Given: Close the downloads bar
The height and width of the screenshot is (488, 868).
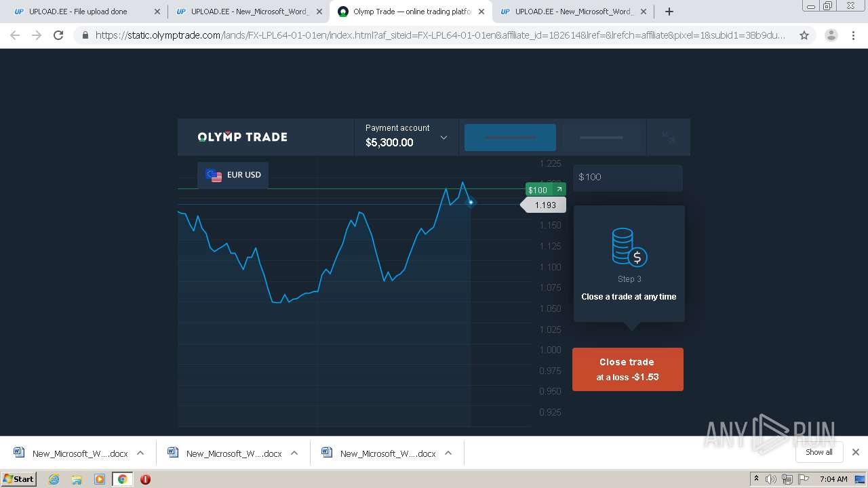Looking at the screenshot, I should click(855, 452).
